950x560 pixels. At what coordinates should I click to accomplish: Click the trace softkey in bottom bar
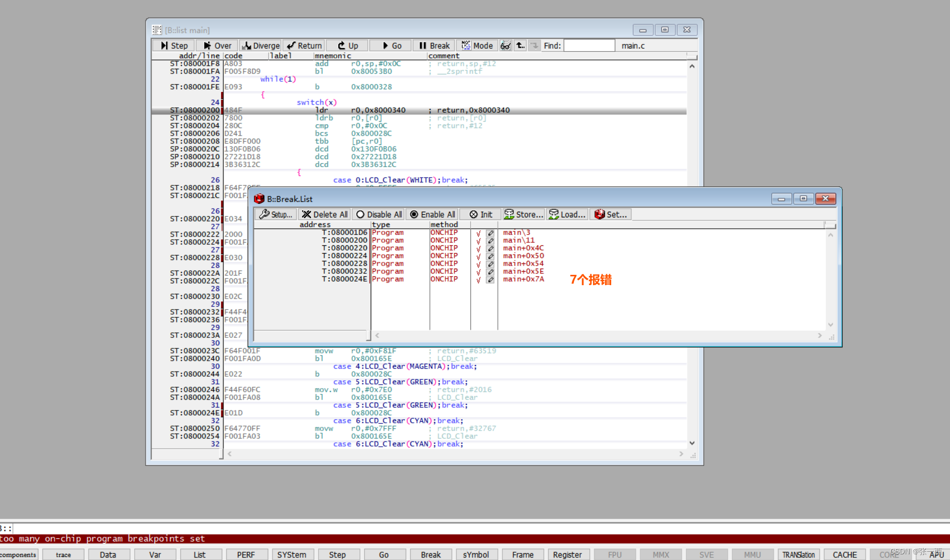[x=63, y=554]
